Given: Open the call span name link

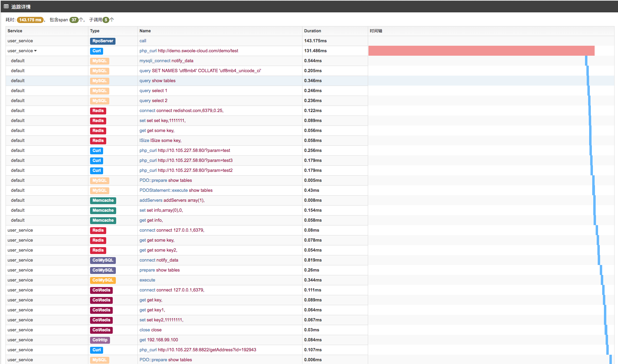Looking at the screenshot, I should 143,41.
